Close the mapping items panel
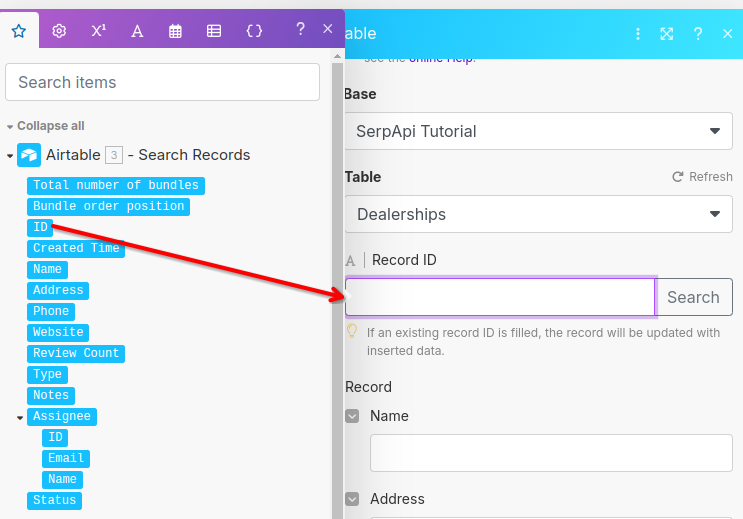The height and width of the screenshot is (519, 743). (x=327, y=29)
